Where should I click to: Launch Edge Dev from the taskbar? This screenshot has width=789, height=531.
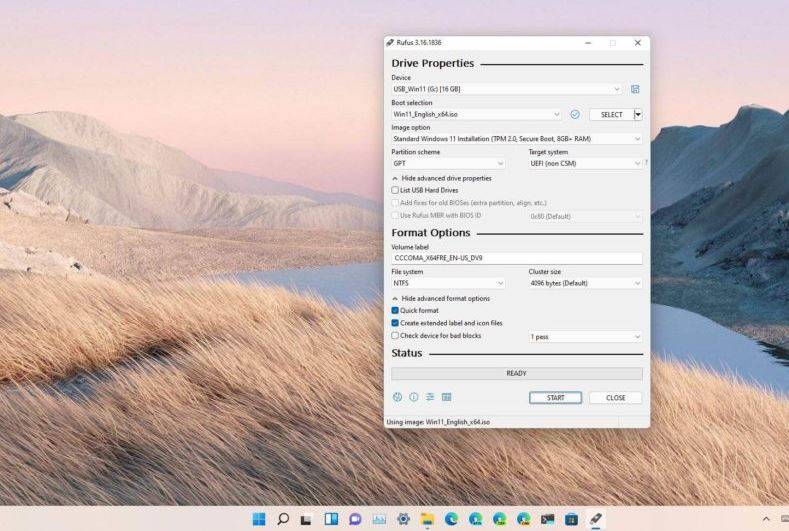point(500,519)
